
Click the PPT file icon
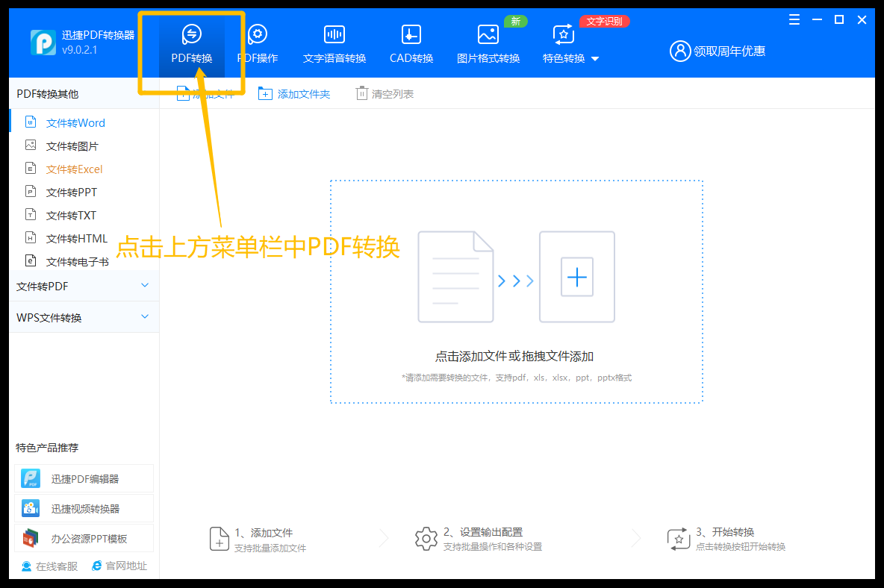(x=31, y=191)
